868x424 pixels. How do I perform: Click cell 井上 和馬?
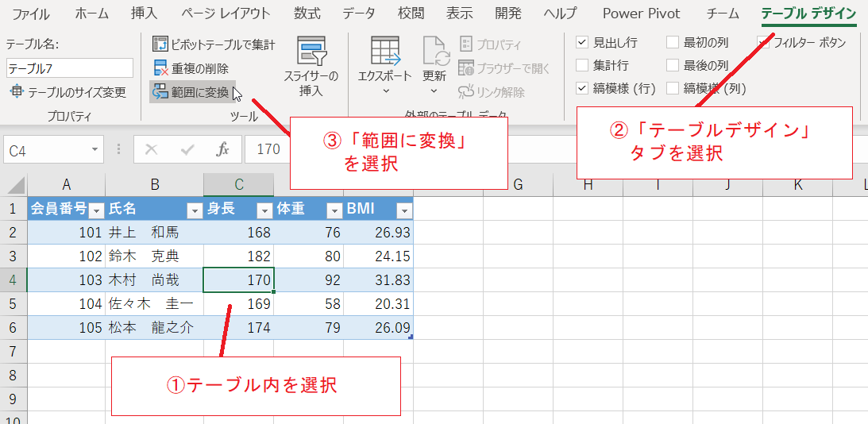(x=154, y=233)
